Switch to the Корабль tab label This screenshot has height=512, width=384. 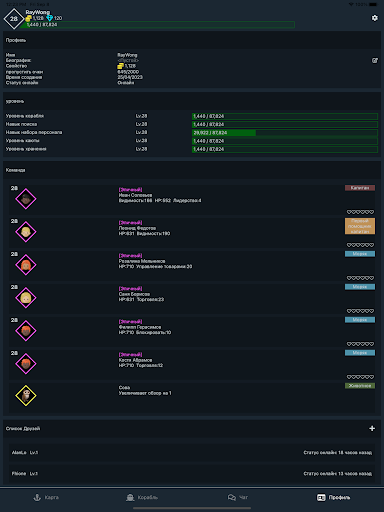point(148,497)
